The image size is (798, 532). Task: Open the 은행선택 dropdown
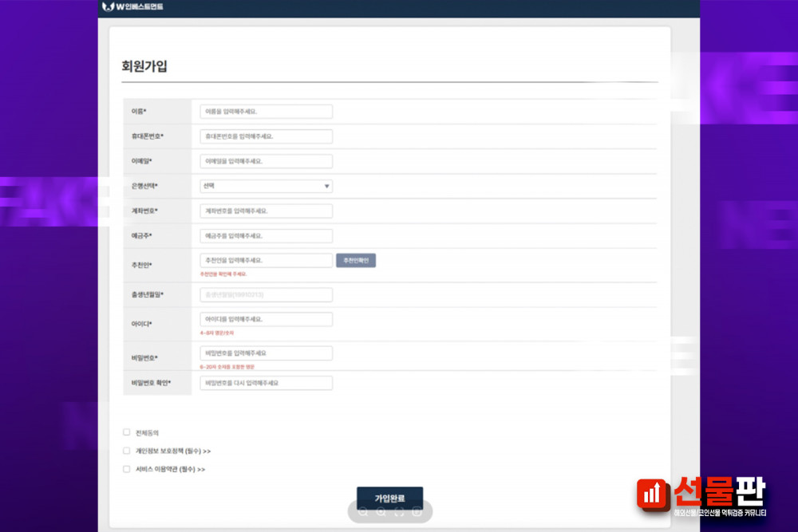tap(266, 187)
